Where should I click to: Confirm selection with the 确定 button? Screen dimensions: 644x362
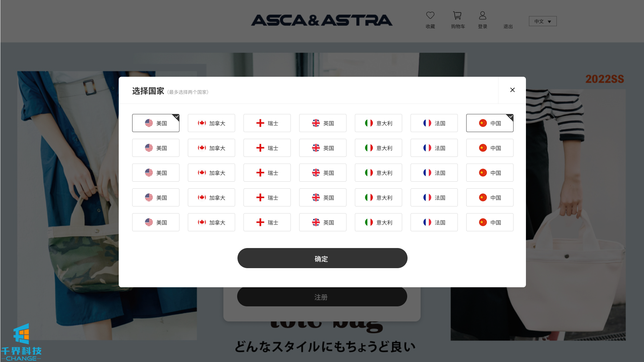(322, 258)
